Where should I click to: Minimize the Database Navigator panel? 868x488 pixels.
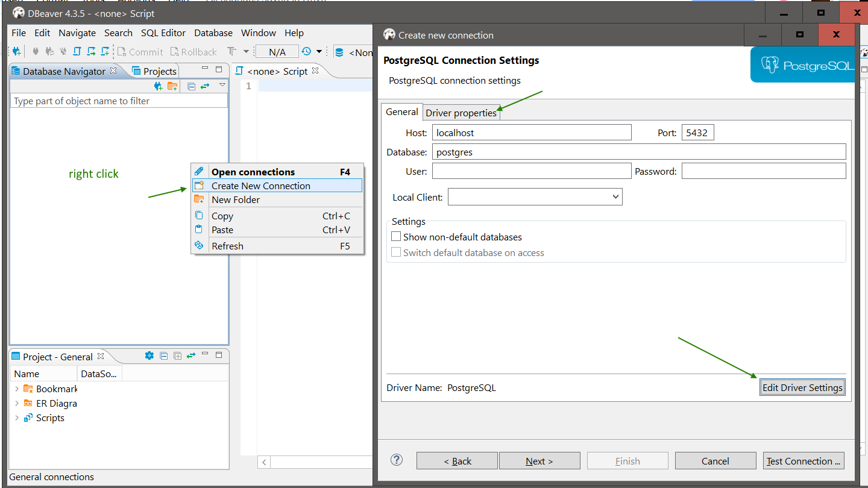coord(205,68)
